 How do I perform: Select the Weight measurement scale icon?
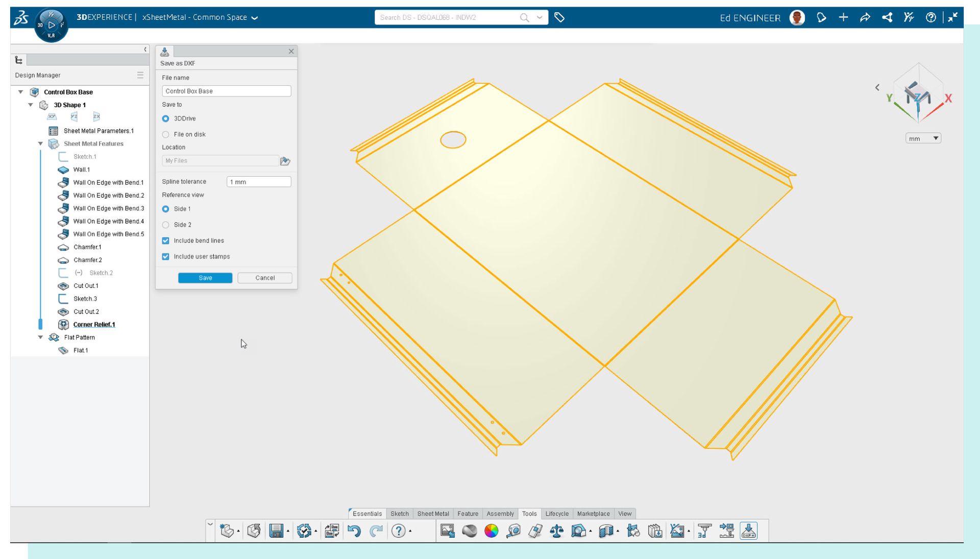click(556, 531)
